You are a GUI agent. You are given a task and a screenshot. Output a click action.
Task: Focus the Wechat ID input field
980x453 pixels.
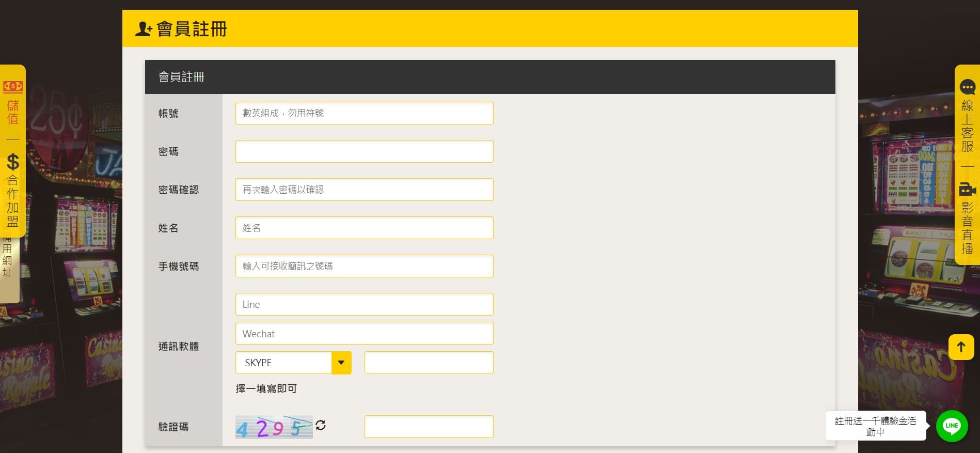pyautogui.click(x=364, y=333)
